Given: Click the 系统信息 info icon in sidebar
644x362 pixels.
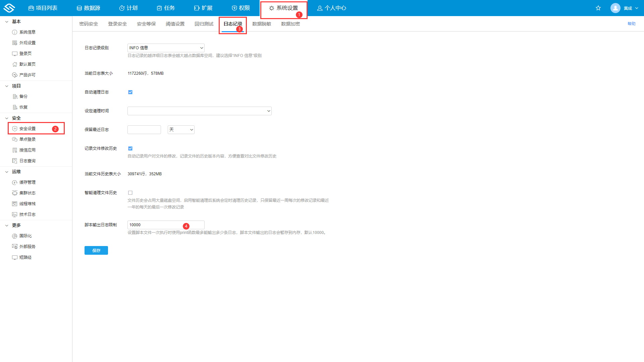Looking at the screenshot, I should tap(15, 32).
